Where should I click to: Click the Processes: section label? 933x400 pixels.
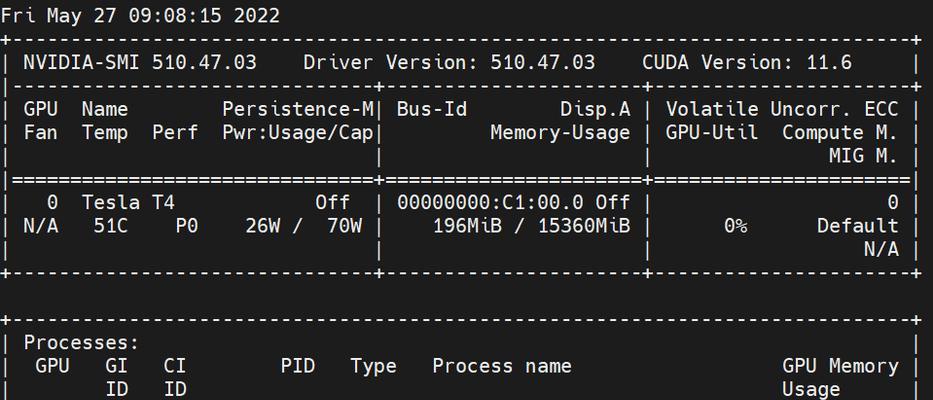(x=82, y=343)
